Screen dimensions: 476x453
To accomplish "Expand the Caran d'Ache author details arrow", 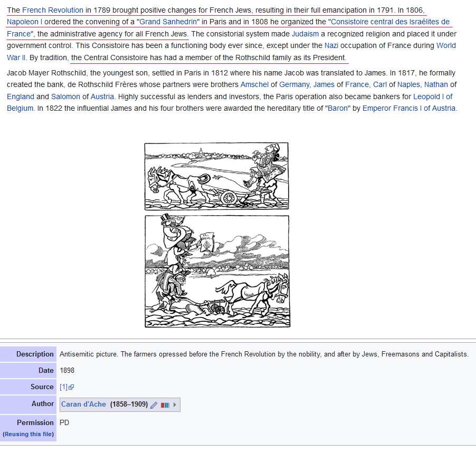I will click(175, 405).
